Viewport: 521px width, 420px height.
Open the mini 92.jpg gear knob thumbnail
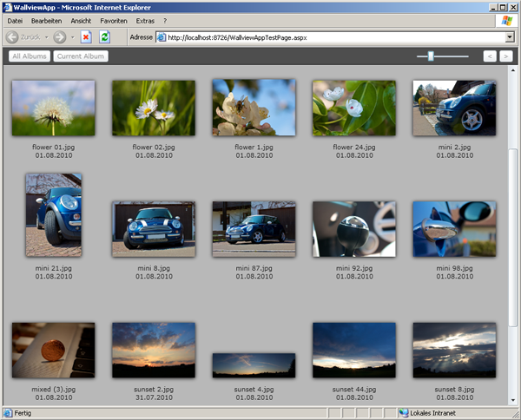pyautogui.click(x=354, y=229)
